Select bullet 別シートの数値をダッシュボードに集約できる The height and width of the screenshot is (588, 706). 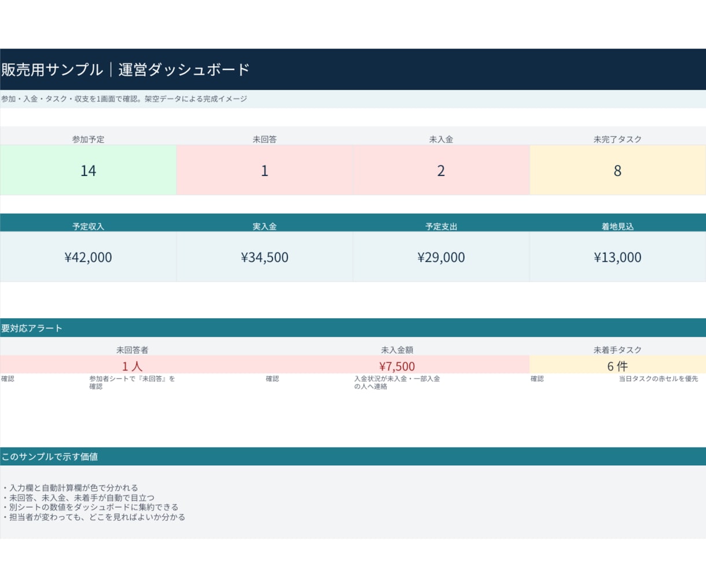[90, 507]
